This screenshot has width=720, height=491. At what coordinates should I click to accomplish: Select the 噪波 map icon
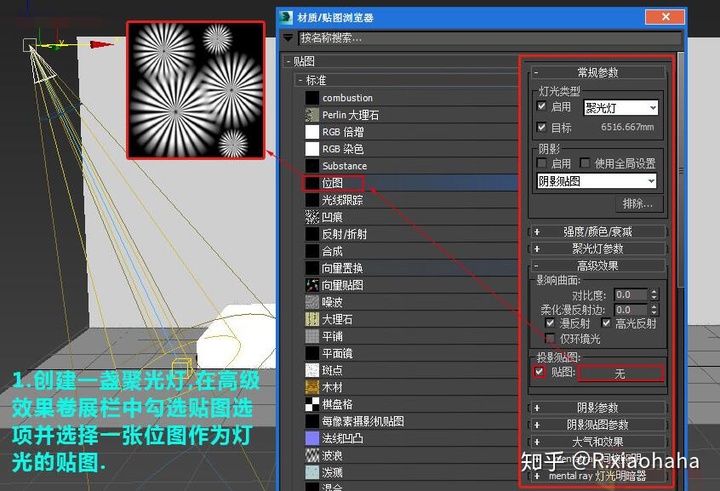click(x=312, y=302)
